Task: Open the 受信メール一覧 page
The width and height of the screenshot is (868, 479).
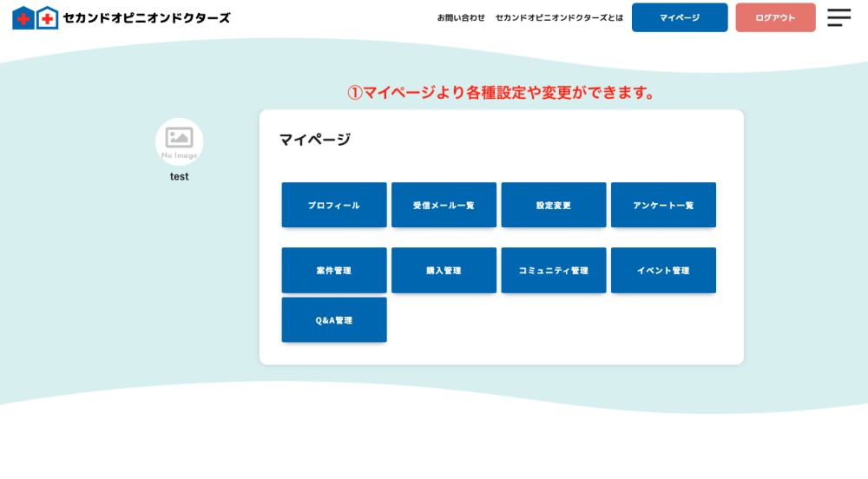Action: pyautogui.click(x=444, y=205)
